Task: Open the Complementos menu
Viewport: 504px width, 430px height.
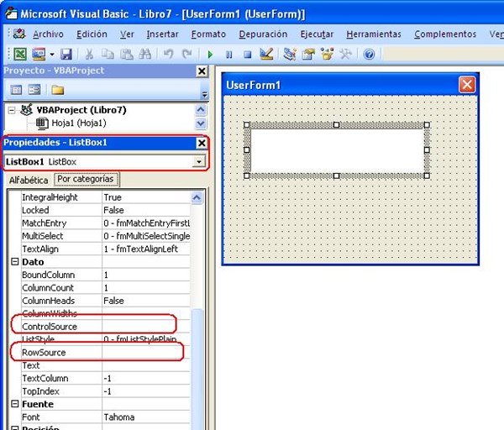Action: [x=445, y=34]
